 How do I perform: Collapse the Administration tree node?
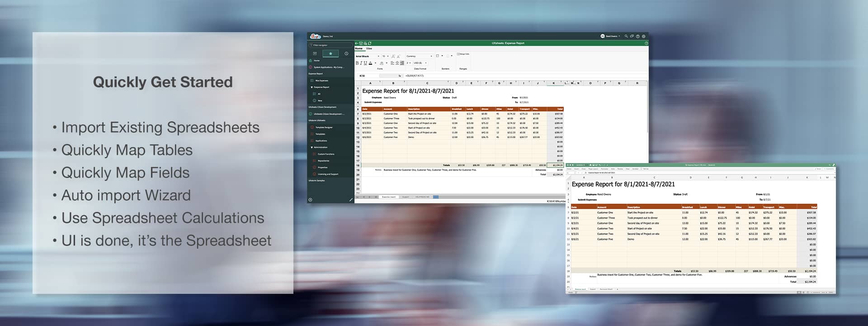point(311,147)
